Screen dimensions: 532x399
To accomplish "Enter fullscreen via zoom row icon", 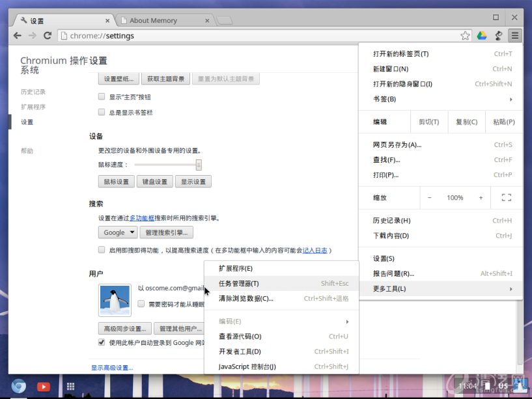I will click(x=506, y=198).
